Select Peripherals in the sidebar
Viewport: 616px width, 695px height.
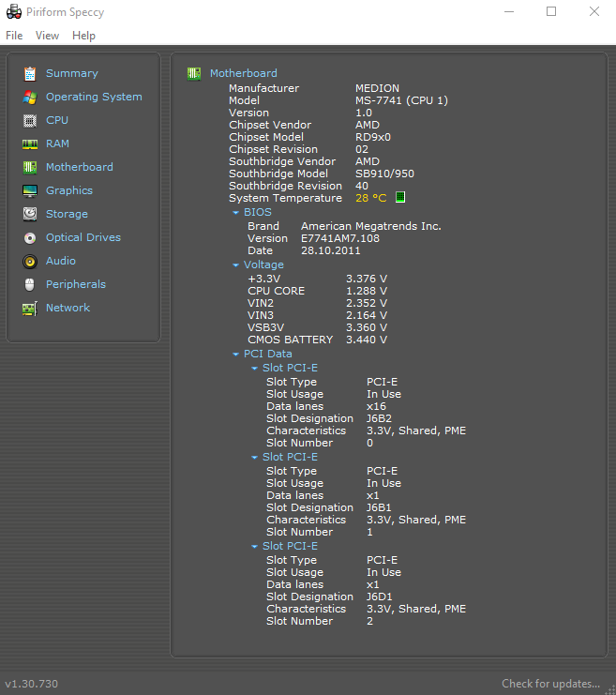[x=76, y=284]
